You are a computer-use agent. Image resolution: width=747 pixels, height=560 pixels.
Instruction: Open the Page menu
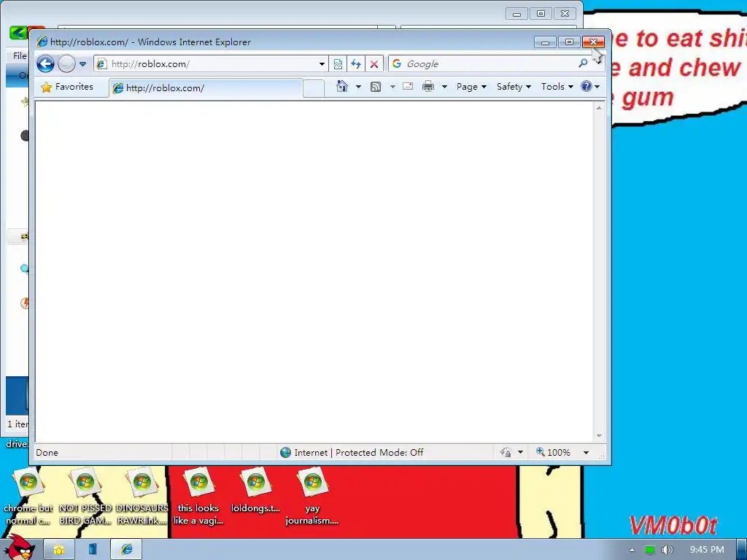[x=471, y=87]
